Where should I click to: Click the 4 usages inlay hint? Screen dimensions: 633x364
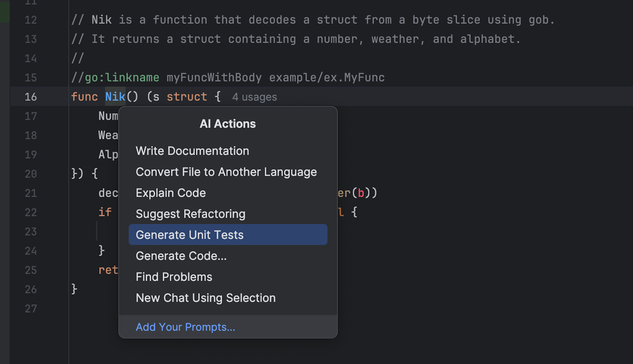tap(254, 97)
